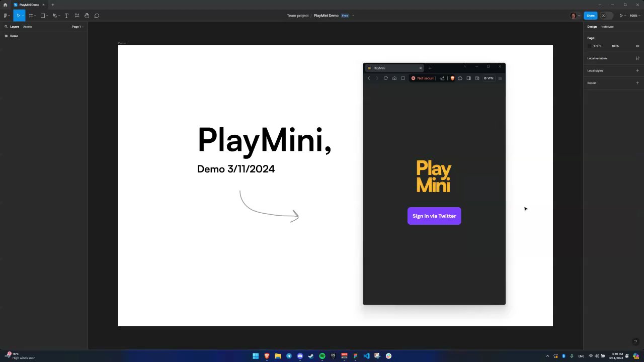Present the prototype with play icon

pyautogui.click(x=621, y=16)
